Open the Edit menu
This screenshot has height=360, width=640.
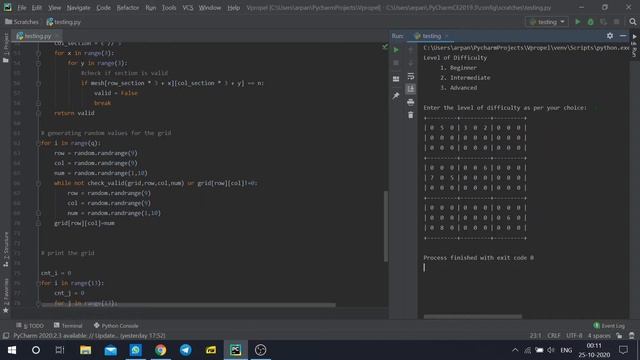[37, 8]
